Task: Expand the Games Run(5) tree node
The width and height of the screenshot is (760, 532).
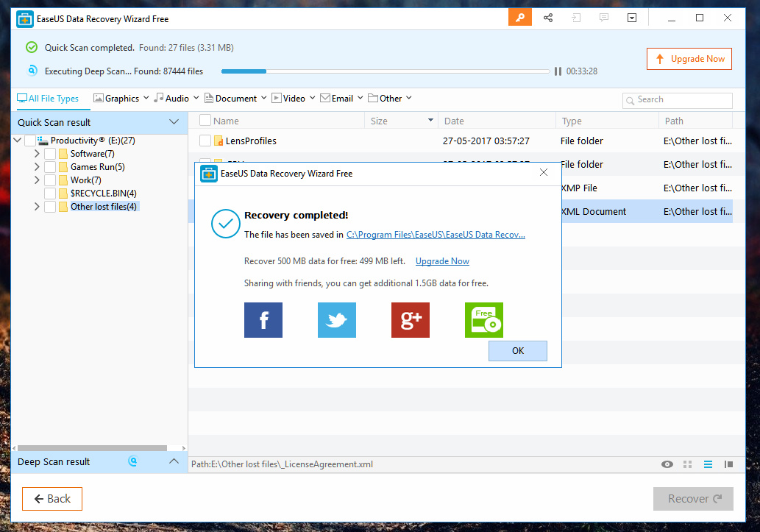Action: [37, 167]
